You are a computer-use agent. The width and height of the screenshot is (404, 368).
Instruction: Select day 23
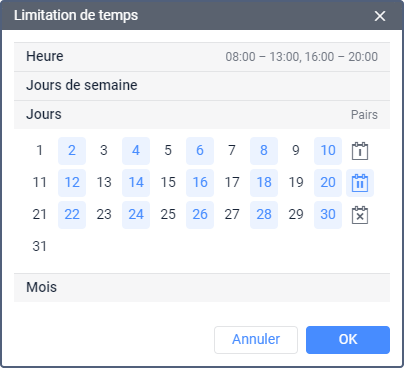tap(104, 215)
